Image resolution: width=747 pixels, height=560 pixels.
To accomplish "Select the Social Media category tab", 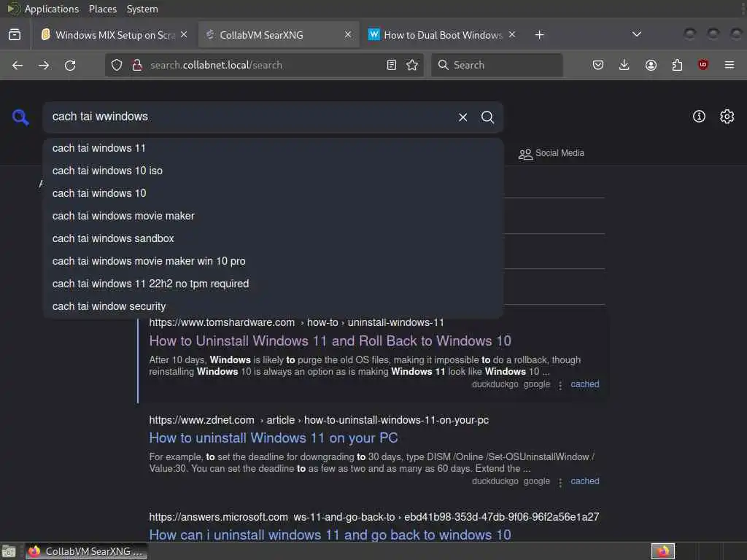I will point(551,153).
